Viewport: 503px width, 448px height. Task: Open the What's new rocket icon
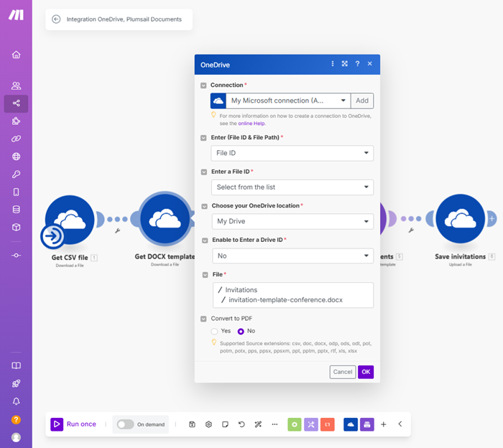pyautogui.click(x=16, y=383)
